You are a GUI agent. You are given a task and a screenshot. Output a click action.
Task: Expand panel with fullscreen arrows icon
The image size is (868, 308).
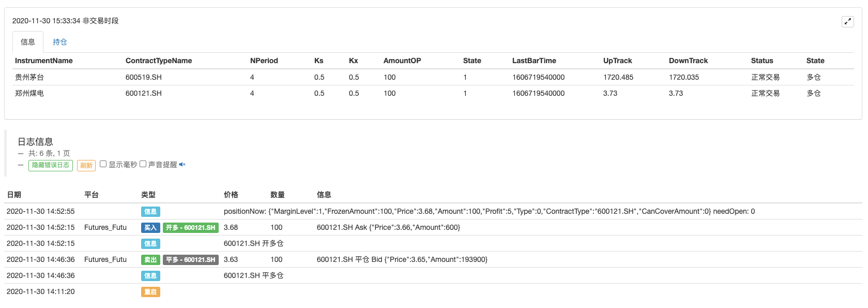tap(847, 21)
